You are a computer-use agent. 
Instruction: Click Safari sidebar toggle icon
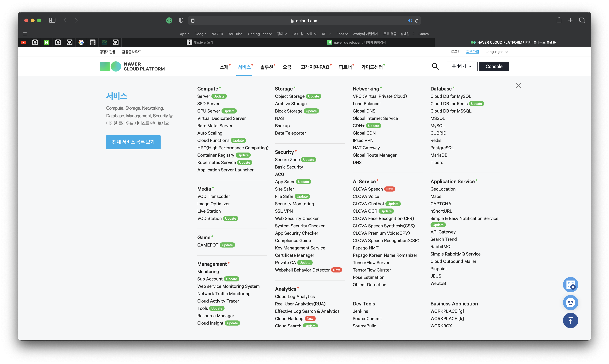52,20
